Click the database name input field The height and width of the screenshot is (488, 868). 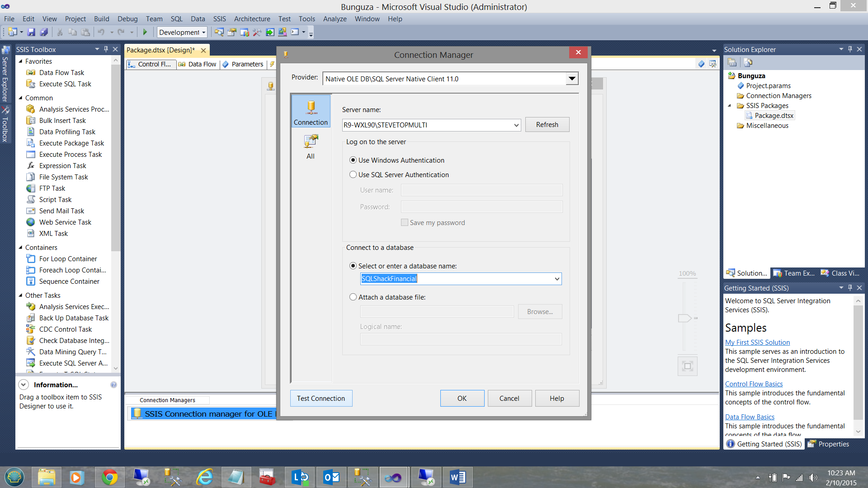[456, 279]
